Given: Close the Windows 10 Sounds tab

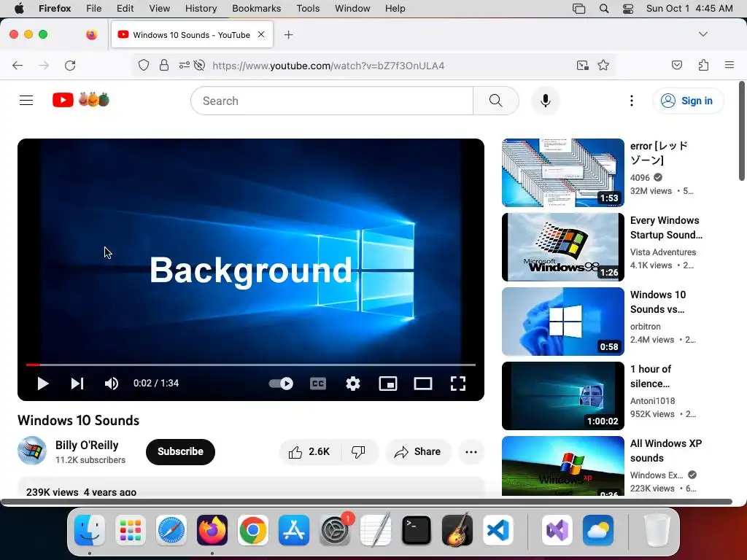Looking at the screenshot, I should point(261,34).
